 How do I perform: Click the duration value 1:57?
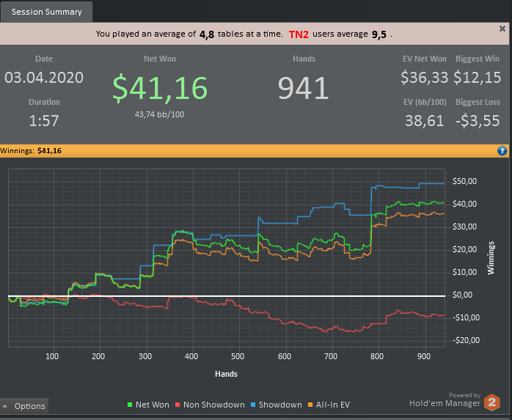coord(44,121)
